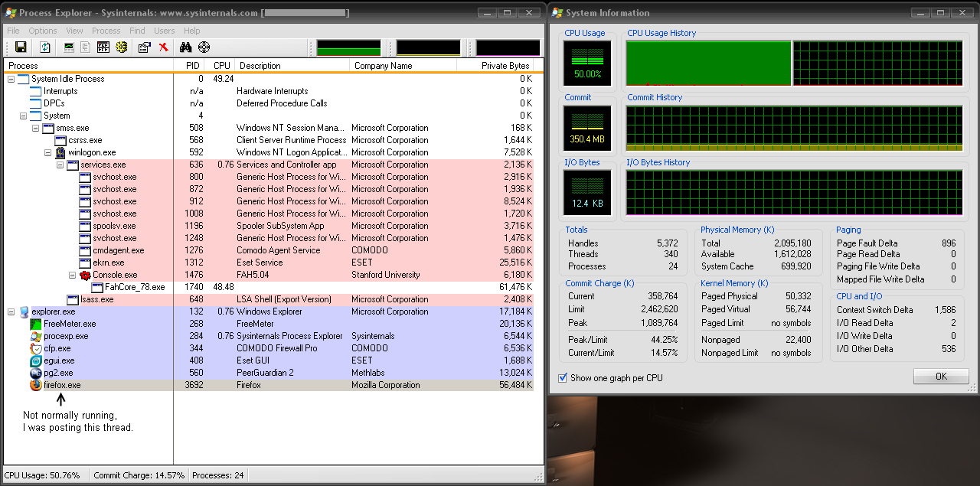
Task: Toggle Show one graph per CPU checkbox
Action: (563, 377)
